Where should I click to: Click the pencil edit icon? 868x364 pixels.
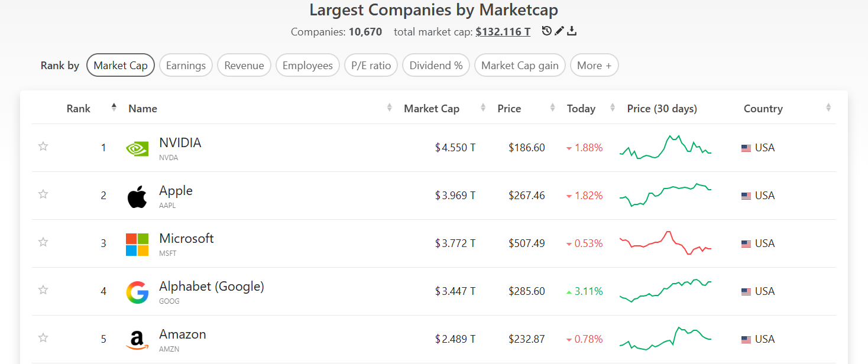(x=559, y=31)
